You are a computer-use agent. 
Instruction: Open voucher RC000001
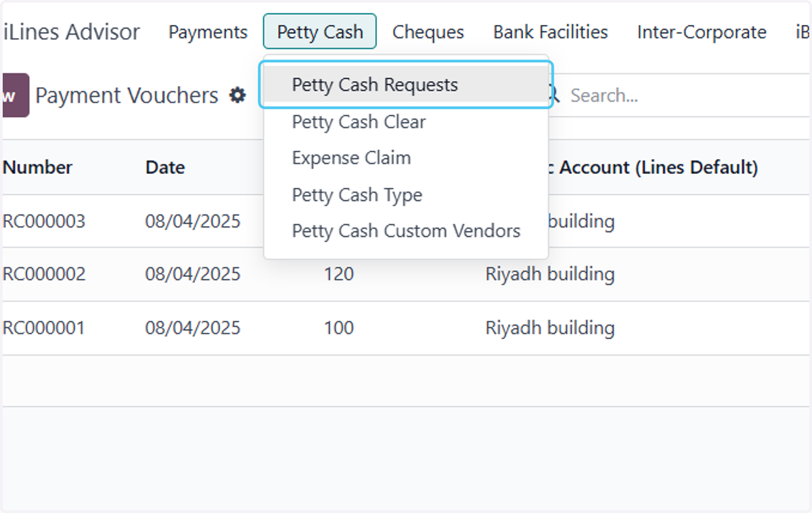(x=44, y=328)
